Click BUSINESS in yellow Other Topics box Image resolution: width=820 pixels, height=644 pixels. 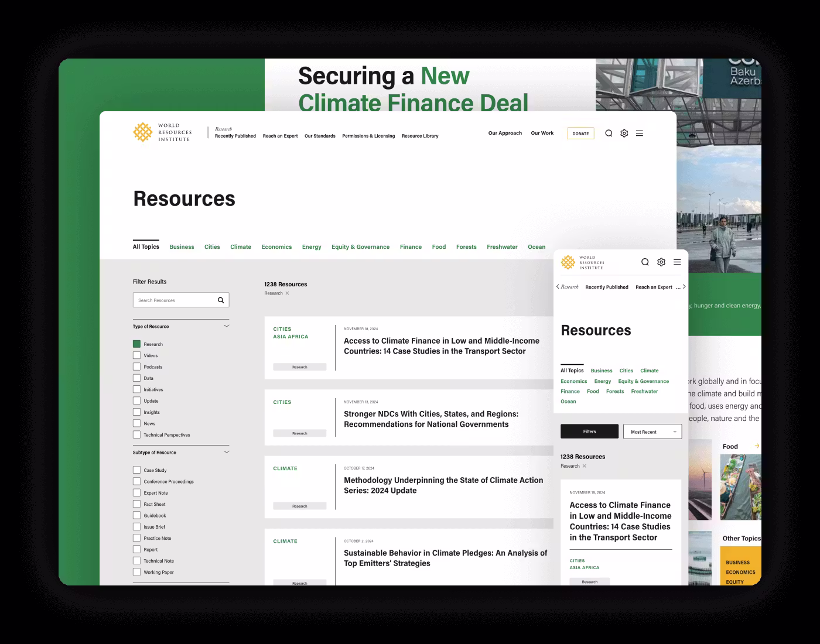click(x=737, y=563)
